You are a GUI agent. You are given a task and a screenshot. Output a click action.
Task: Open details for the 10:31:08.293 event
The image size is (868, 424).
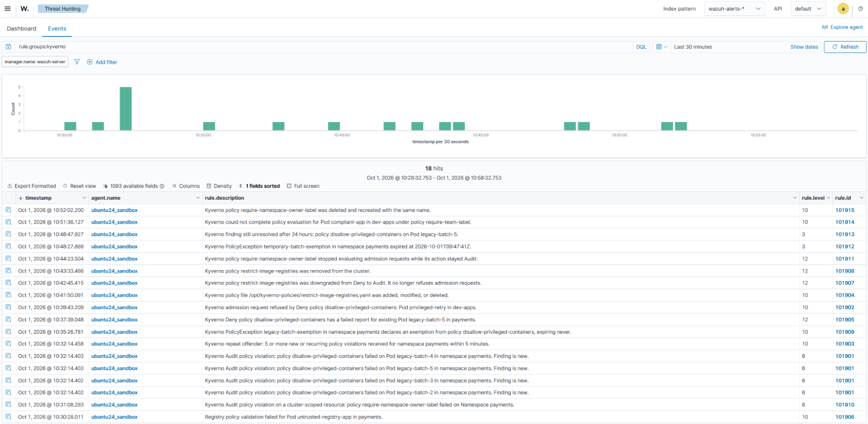pyautogui.click(x=8, y=404)
